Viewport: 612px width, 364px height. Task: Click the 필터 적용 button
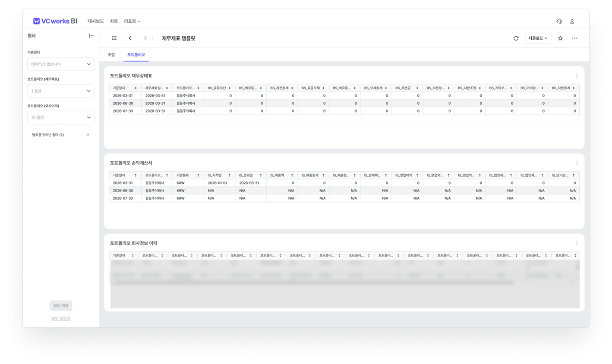click(x=61, y=305)
